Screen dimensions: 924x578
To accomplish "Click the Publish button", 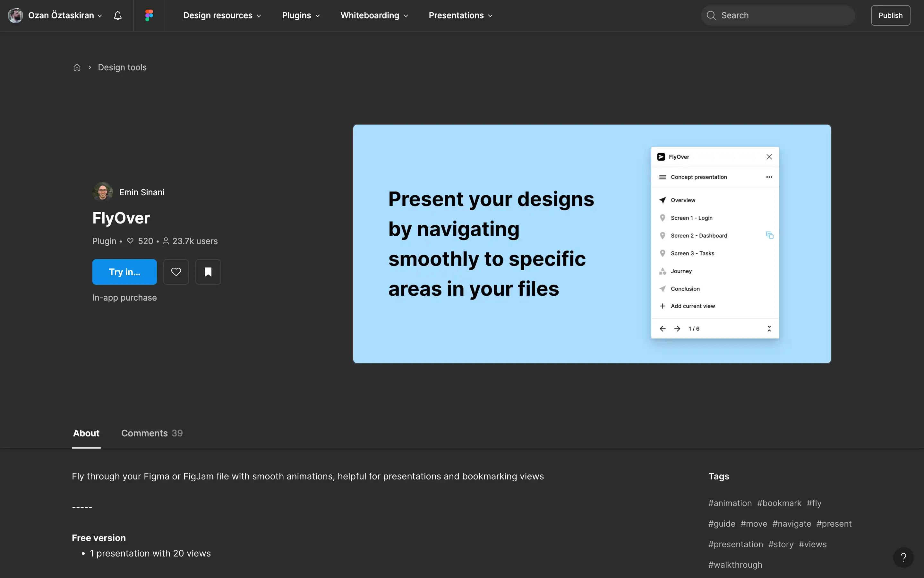I will (x=890, y=15).
